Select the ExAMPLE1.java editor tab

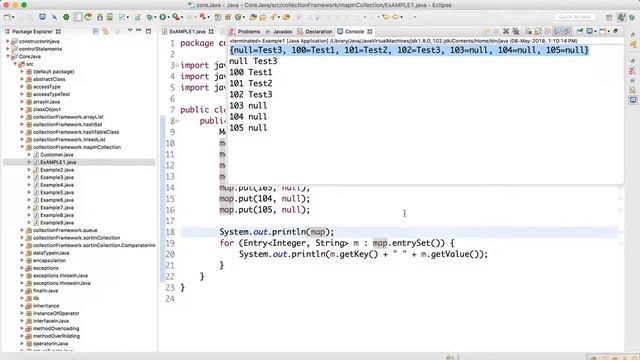click(187, 31)
